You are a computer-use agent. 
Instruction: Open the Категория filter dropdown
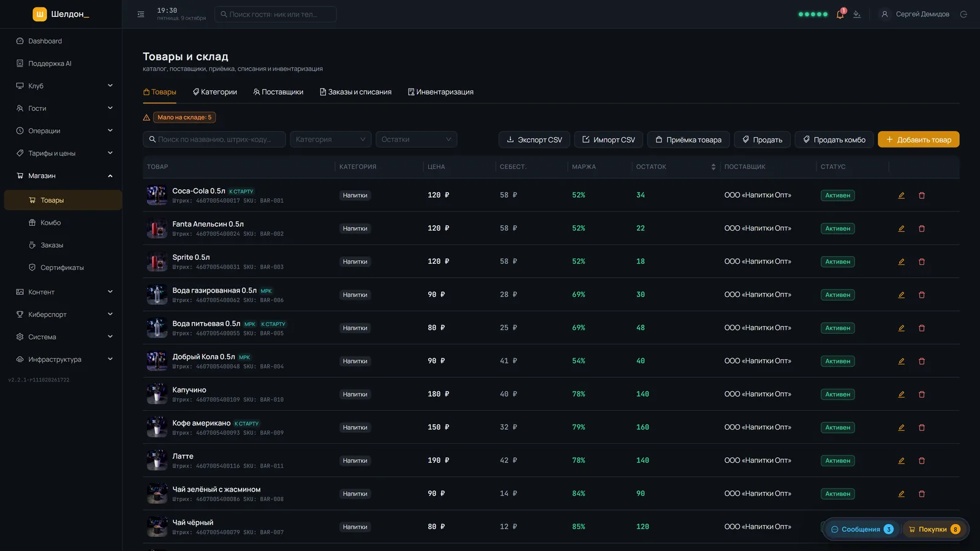click(331, 140)
